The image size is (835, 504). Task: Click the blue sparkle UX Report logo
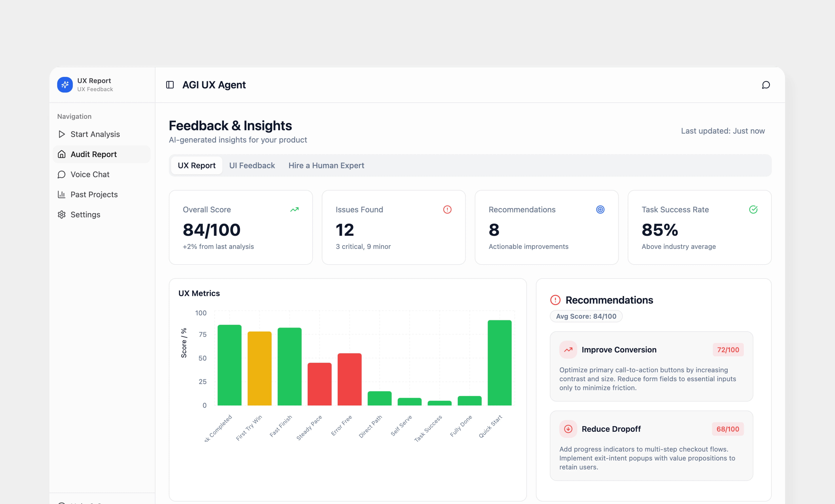(65, 85)
